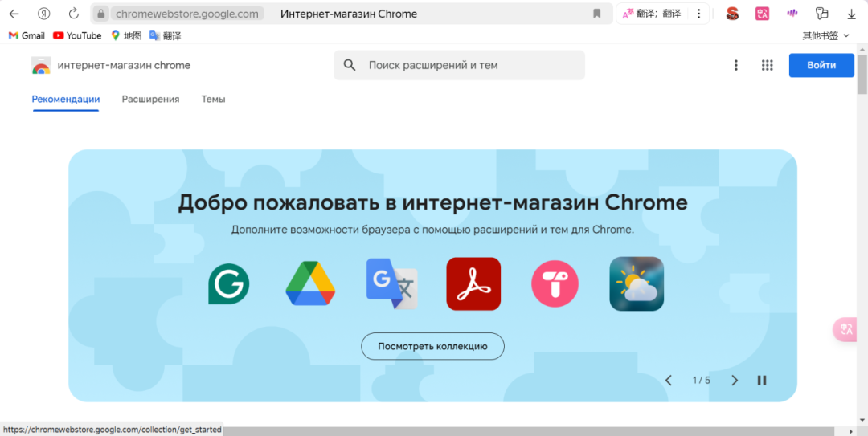The height and width of the screenshot is (436, 868).
Task: Switch to the Темы tab
Action: [x=213, y=100]
